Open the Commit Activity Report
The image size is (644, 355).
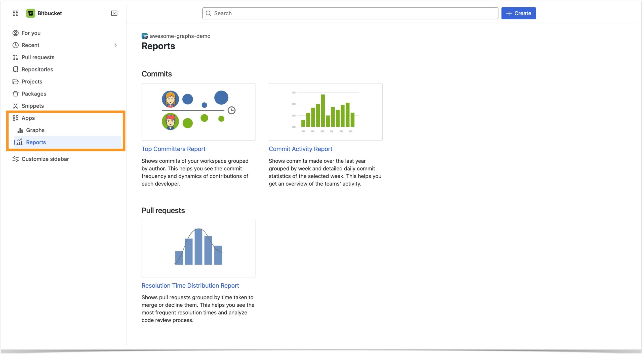tap(300, 149)
